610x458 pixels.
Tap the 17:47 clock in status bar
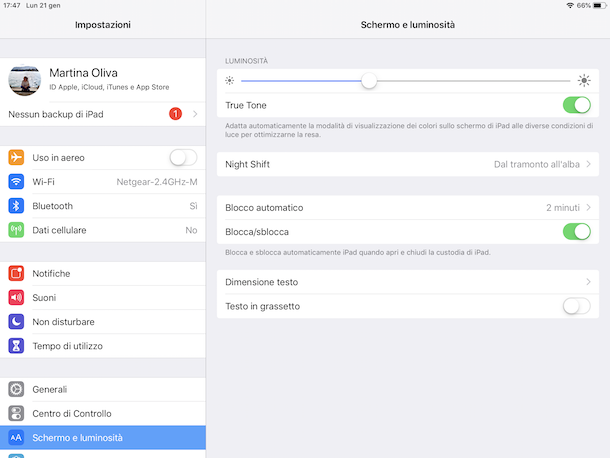click(x=12, y=5)
